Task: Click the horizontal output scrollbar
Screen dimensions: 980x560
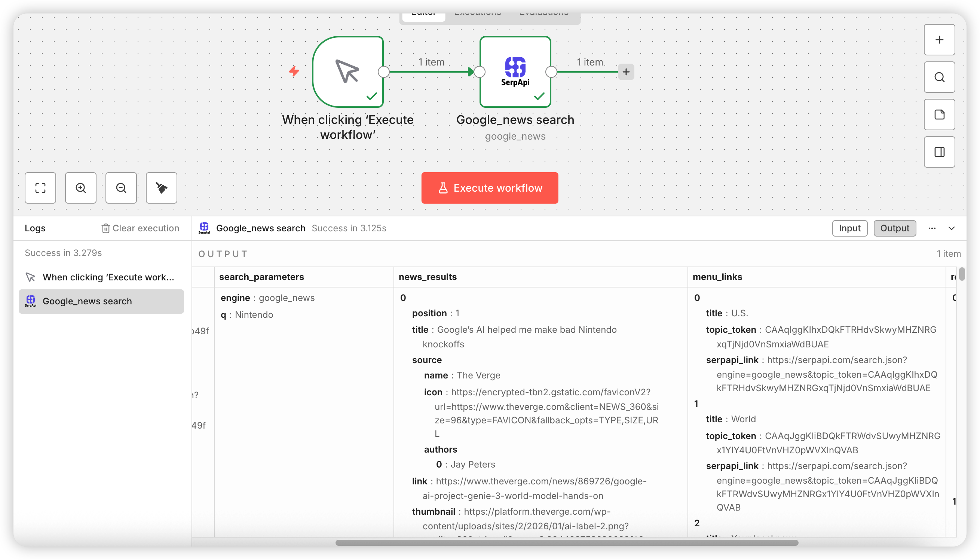Action: (566, 542)
